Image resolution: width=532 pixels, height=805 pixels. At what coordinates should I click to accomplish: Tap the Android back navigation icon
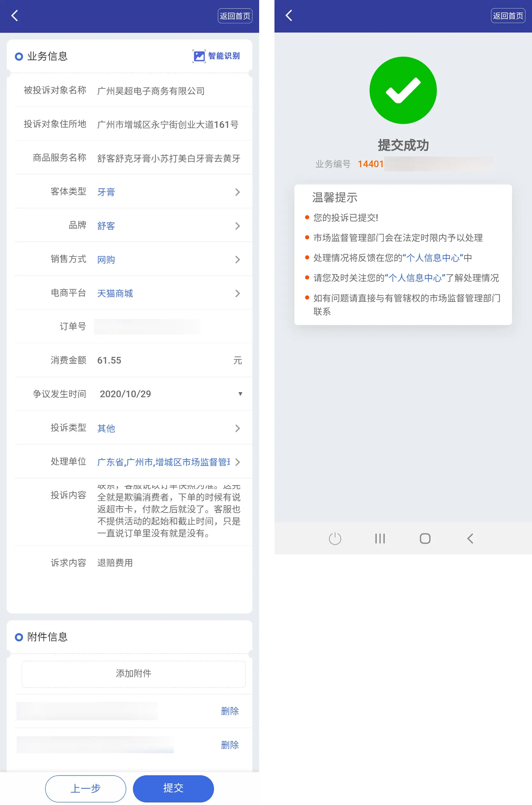470,538
